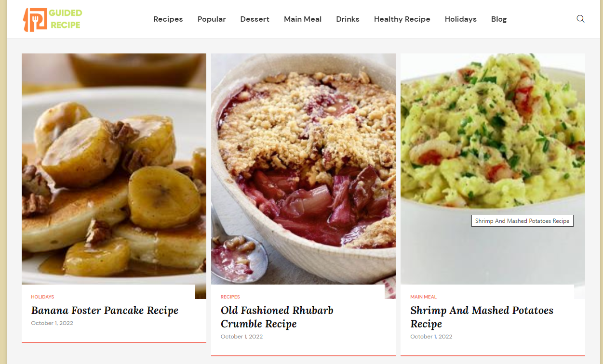Visit the Blog navigation link
The image size is (603, 364).
(x=499, y=19)
